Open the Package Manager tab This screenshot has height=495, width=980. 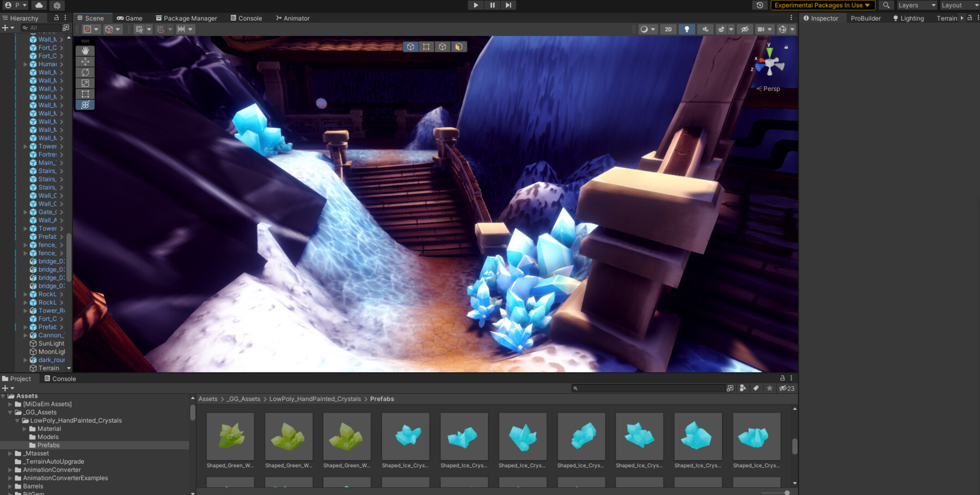[186, 18]
